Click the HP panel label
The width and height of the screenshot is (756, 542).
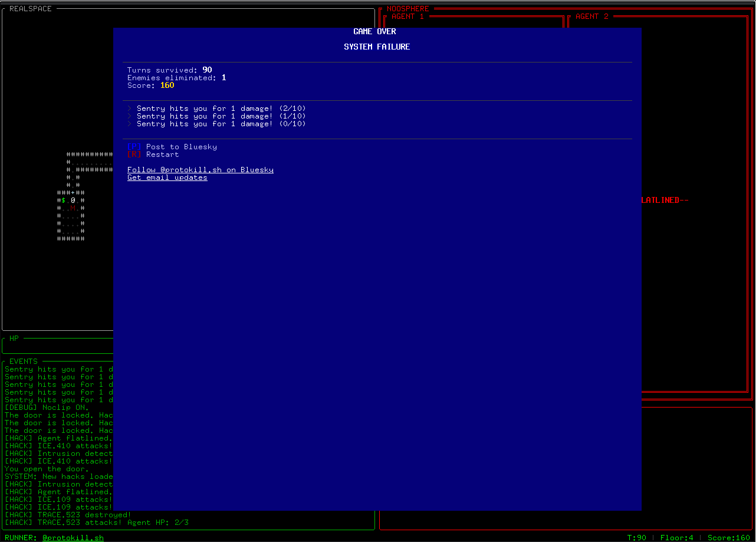pyautogui.click(x=14, y=339)
